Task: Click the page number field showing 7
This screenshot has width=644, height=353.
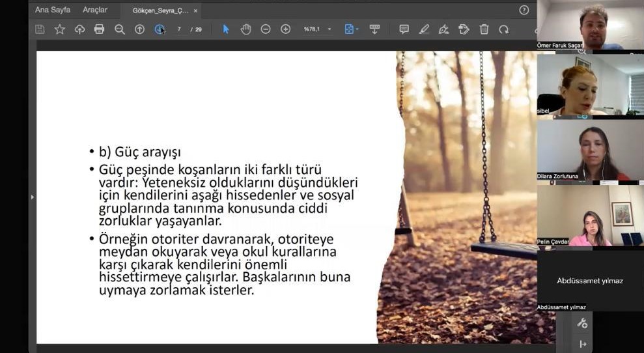Action: (x=179, y=29)
